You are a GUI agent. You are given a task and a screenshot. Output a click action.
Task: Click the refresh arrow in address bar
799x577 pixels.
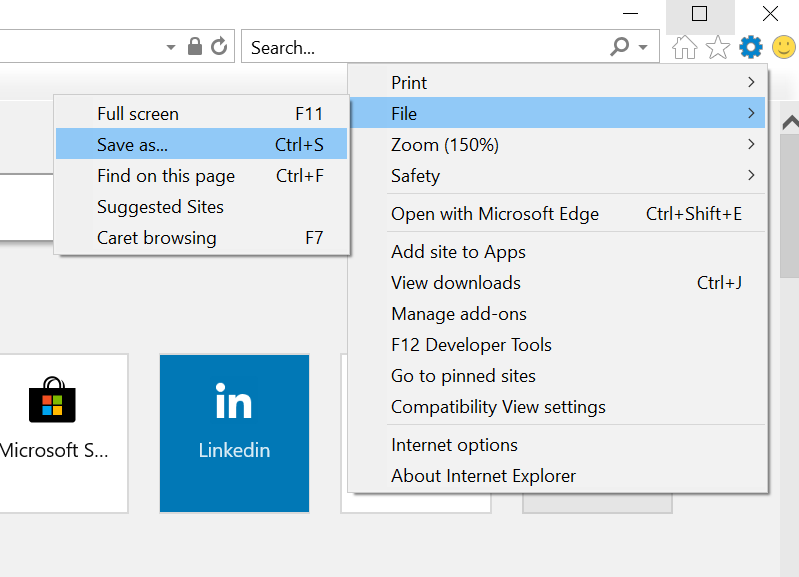point(218,47)
